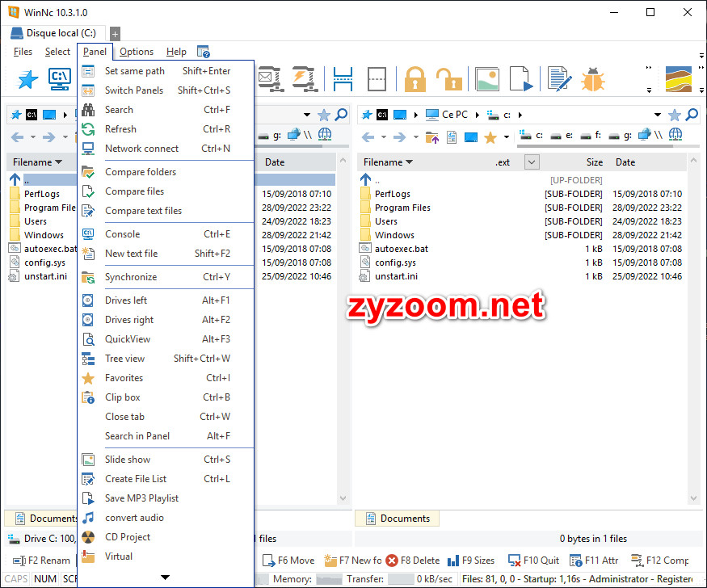
Task: Open the picture slideshow toolbar icon
Action: click(x=487, y=79)
